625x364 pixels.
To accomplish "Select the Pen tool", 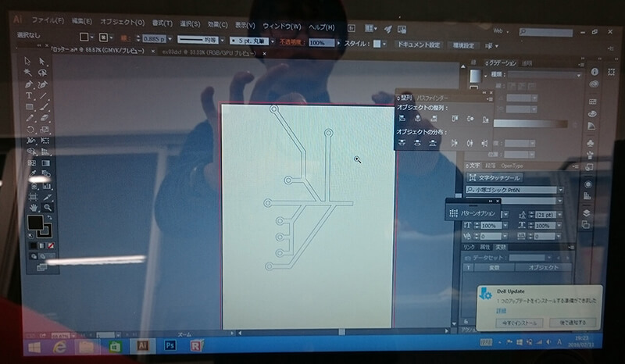I will pos(28,84).
